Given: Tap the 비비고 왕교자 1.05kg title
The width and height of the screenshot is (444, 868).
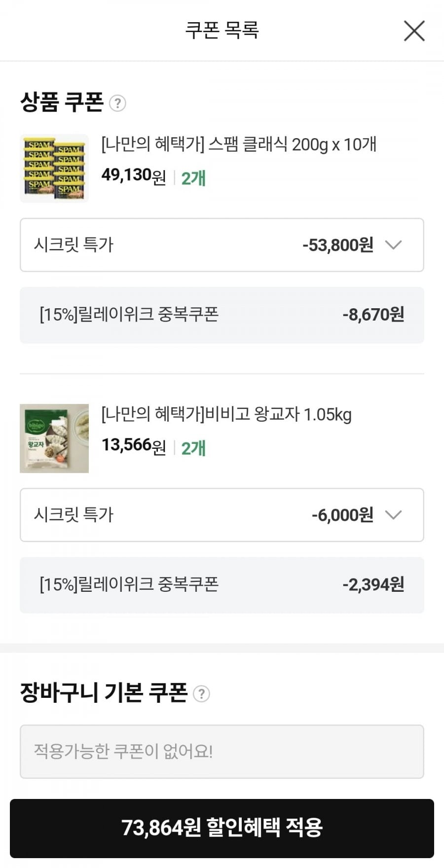Looking at the screenshot, I should 226,415.
